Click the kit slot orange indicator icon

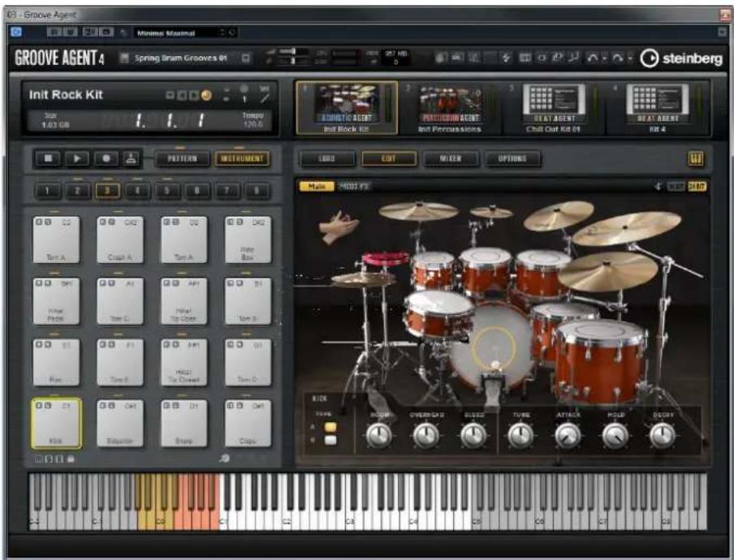pos(206,95)
